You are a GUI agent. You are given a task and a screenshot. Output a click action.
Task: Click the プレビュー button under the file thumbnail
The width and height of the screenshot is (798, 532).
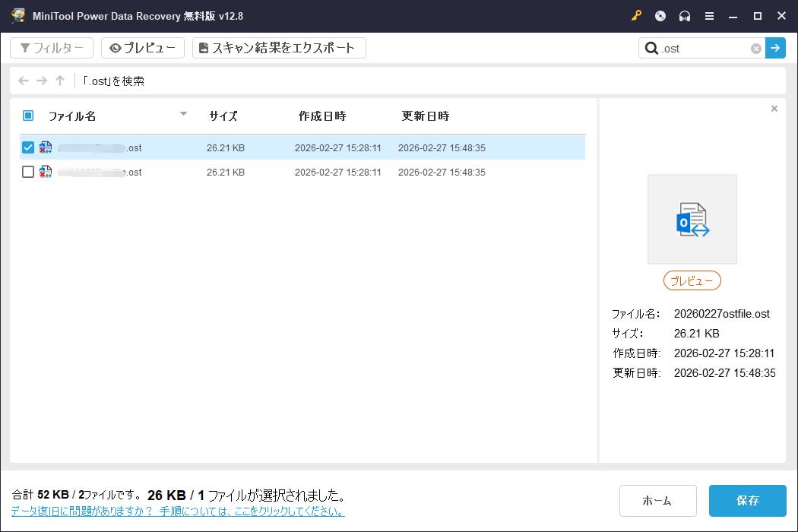[692, 280]
